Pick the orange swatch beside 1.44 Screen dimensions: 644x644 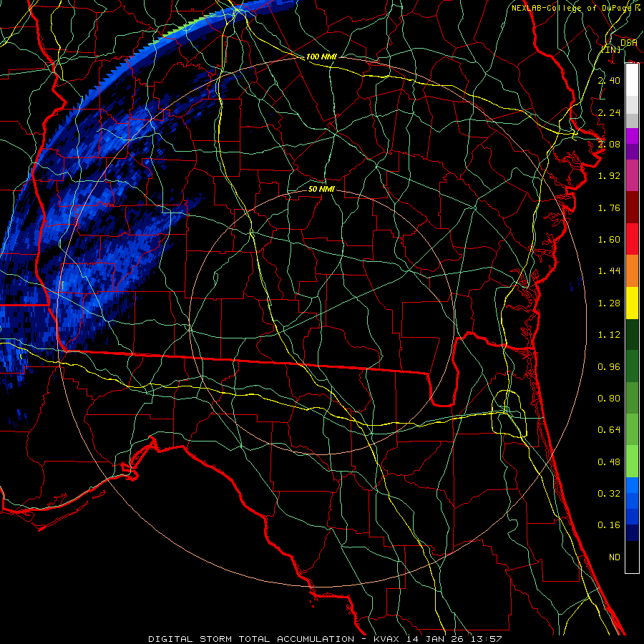(632, 271)
